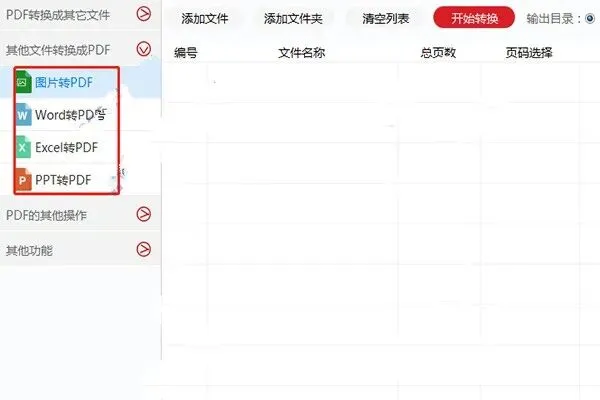Click the 添加文件夹 button
This screenshot has width=600, height=400.
[x=293, y=18]
